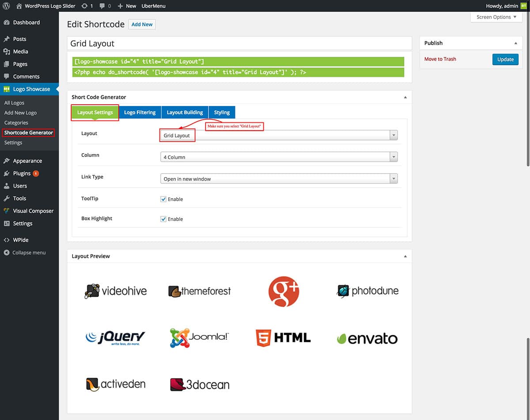Click the Collapse menu arrow icon
Image resolution: width=530 pixels, height=420 pixels.
point(7,253)
